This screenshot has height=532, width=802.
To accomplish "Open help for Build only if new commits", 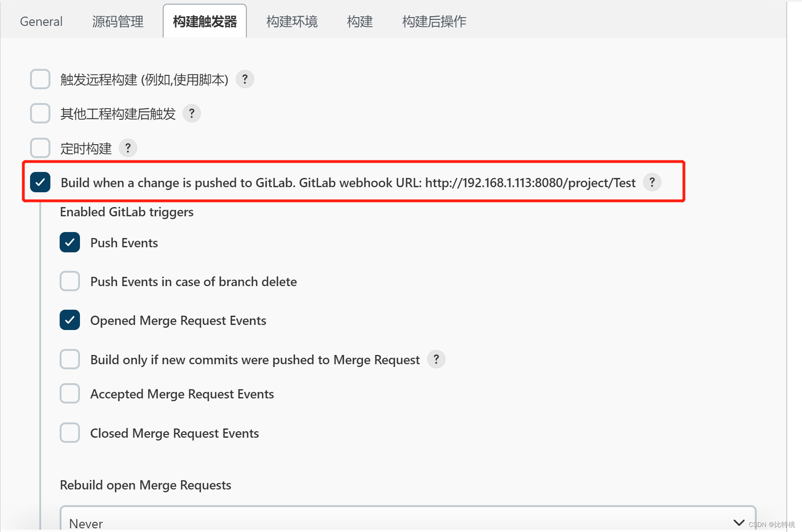I will coord(436,359).
